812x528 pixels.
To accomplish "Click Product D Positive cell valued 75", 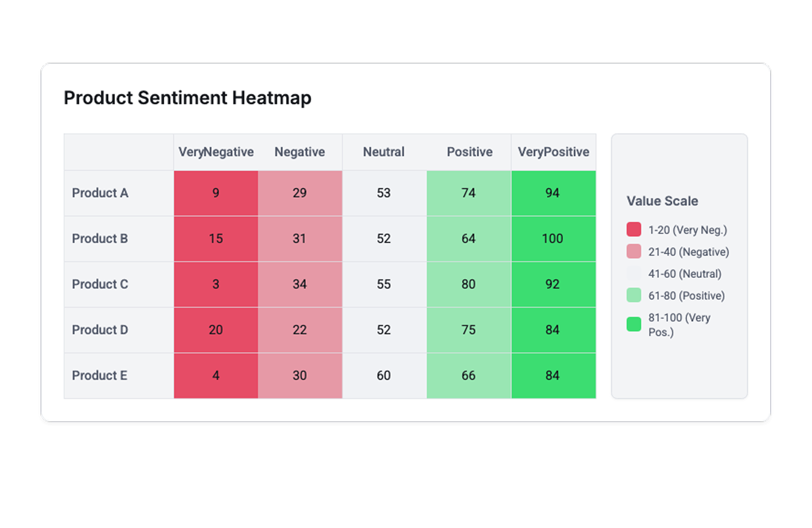I will 468,330.
